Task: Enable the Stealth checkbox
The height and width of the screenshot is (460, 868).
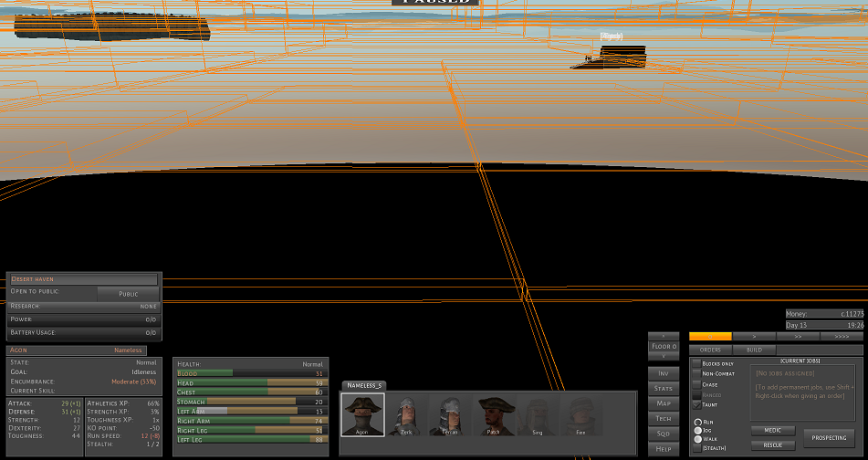Action: [x=696, y=448]
